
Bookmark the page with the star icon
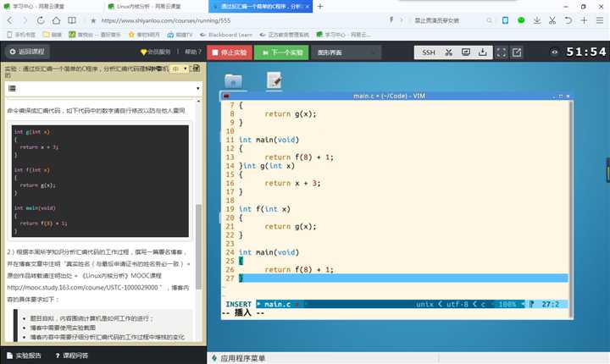[93, 20]
